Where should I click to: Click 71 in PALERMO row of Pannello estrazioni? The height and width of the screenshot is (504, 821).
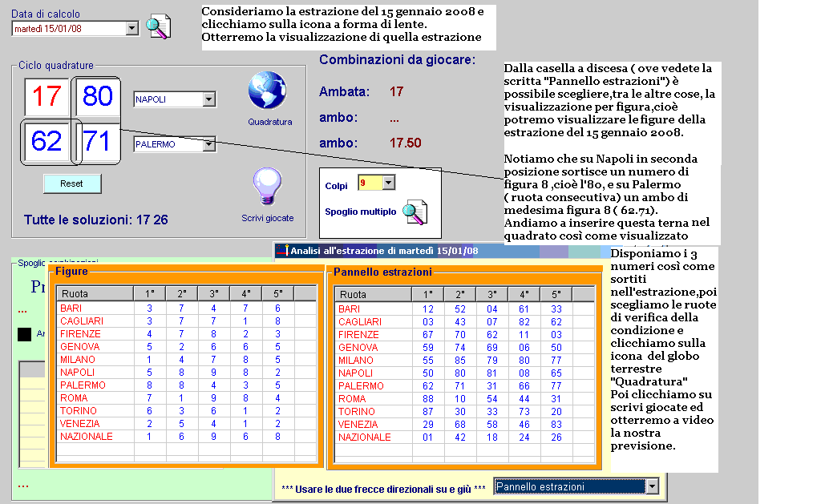tap(459, 385)
